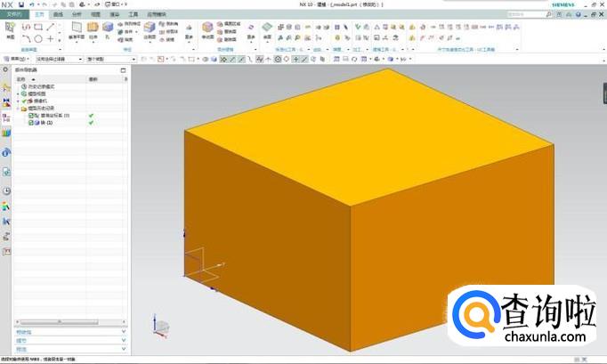The height and width of the screenshot is (364, 607).
Task: Open the History clock icon in sidebar
Action: (x=6, y=190)
